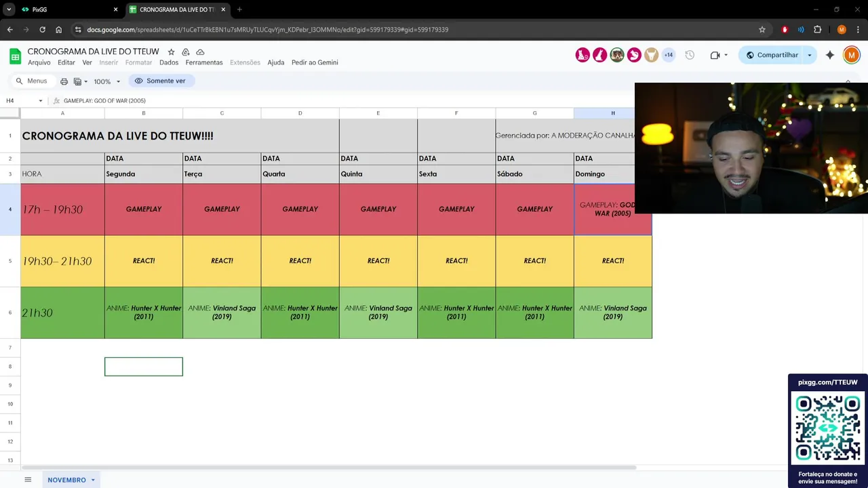Open Chrome three-dot menu
This screenshot has height=488, width=868.
[x=857, y=30]
